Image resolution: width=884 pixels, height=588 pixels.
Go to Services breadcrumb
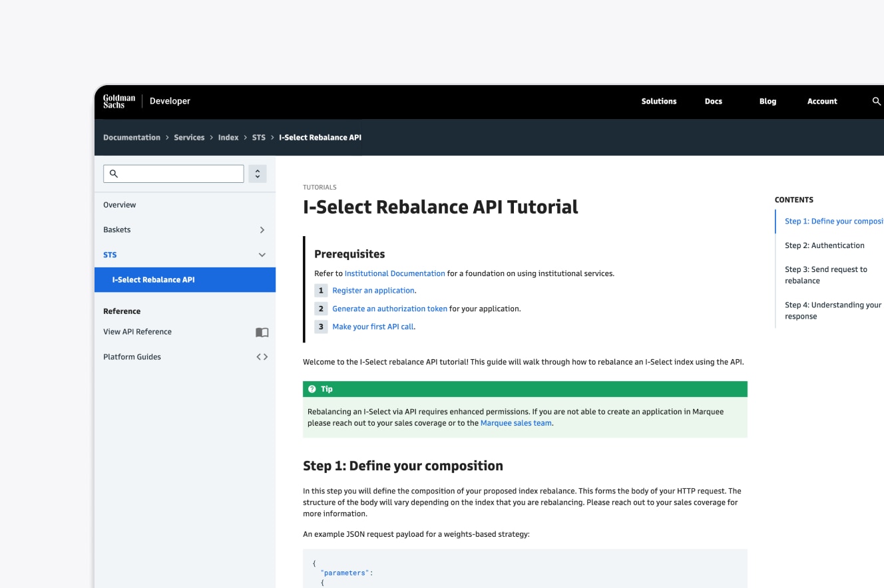(189, 138)
